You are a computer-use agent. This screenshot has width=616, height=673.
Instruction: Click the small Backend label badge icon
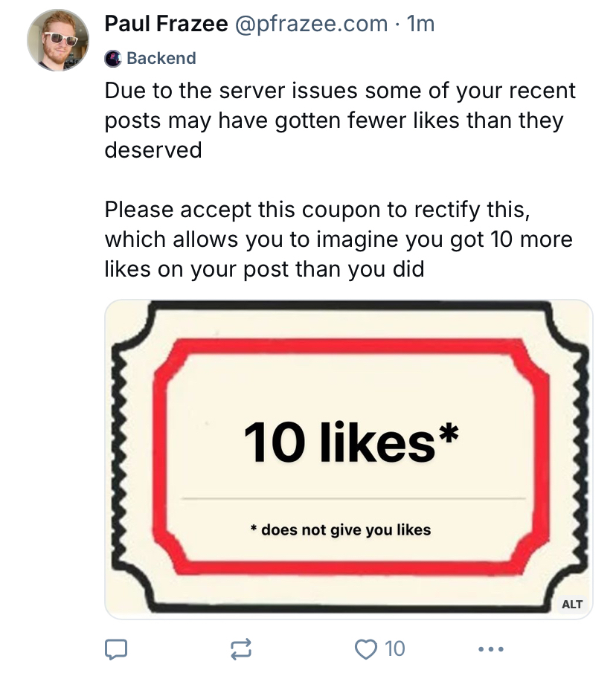pyautogui.click(x=113, y=58)
